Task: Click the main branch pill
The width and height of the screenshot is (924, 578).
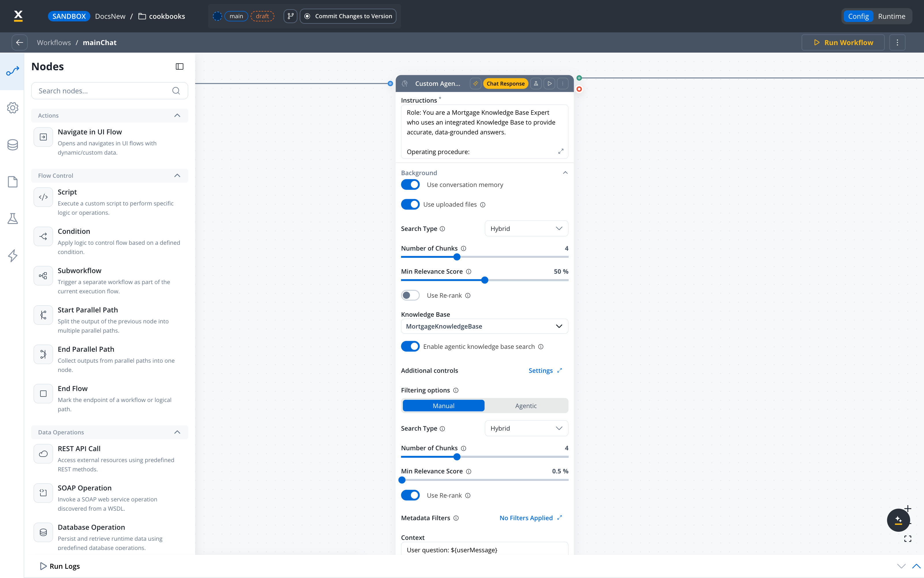Action: coord(236,16)
